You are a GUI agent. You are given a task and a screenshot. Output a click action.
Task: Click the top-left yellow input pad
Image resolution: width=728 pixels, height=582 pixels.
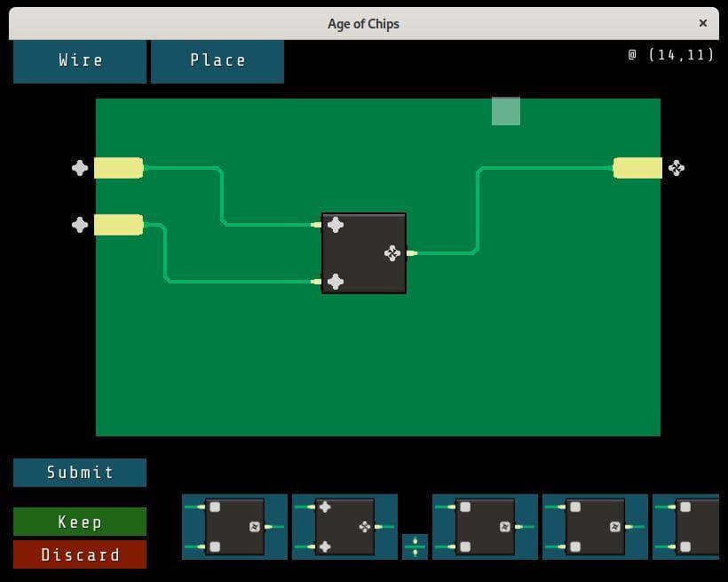pos(119,168)
